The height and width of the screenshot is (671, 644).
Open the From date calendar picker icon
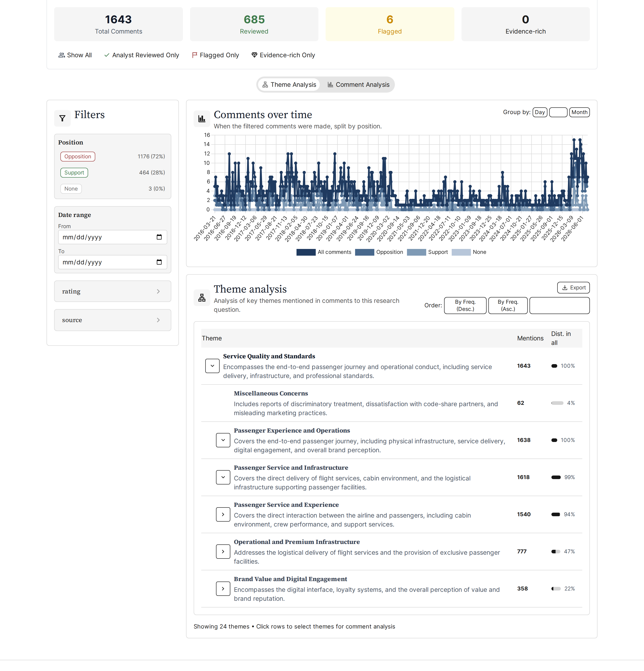coord(159,237)
